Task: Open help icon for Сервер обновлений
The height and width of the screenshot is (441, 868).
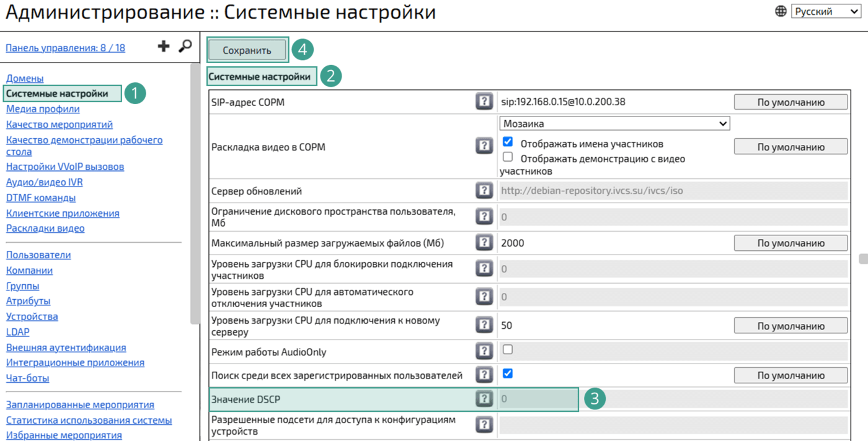Action: pyautogui.click(x=484, y=191)
